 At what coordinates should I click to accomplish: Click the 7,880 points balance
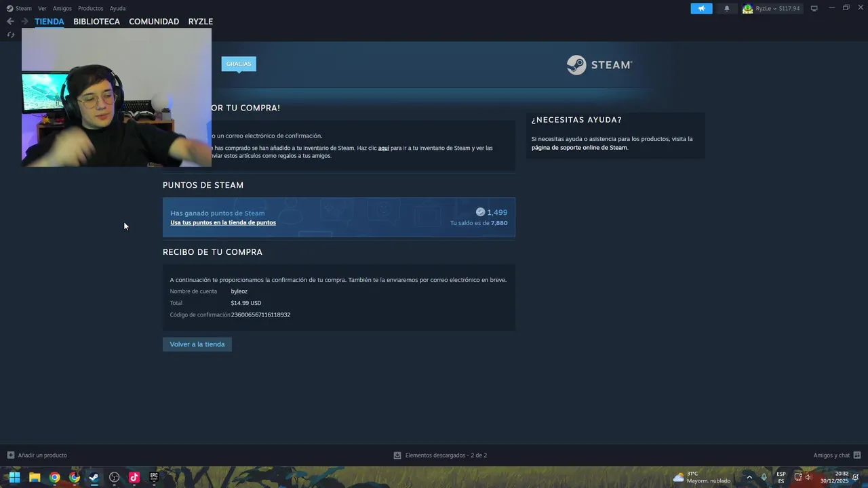[x=499, y=223]
